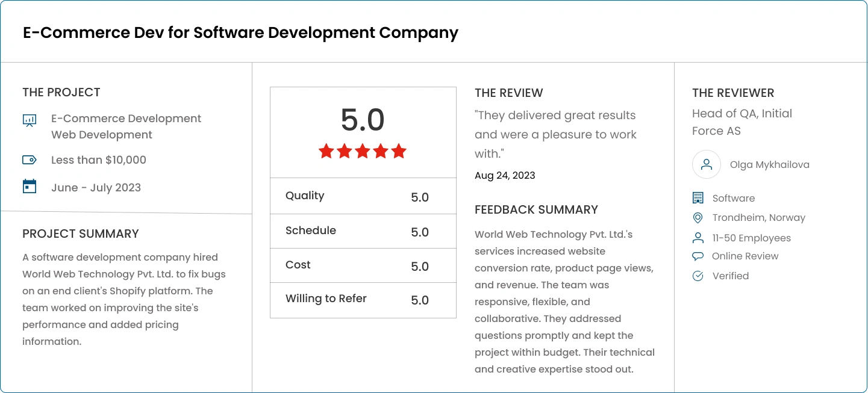Select the Schedule score row
This screenshot has width=868, height=393.
coord(363,231)
